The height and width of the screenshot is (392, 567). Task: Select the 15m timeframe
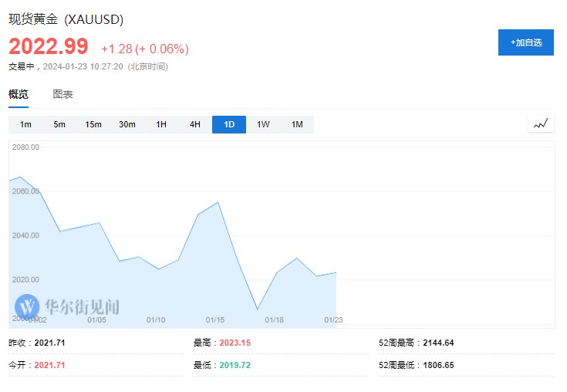coord(93,124)
